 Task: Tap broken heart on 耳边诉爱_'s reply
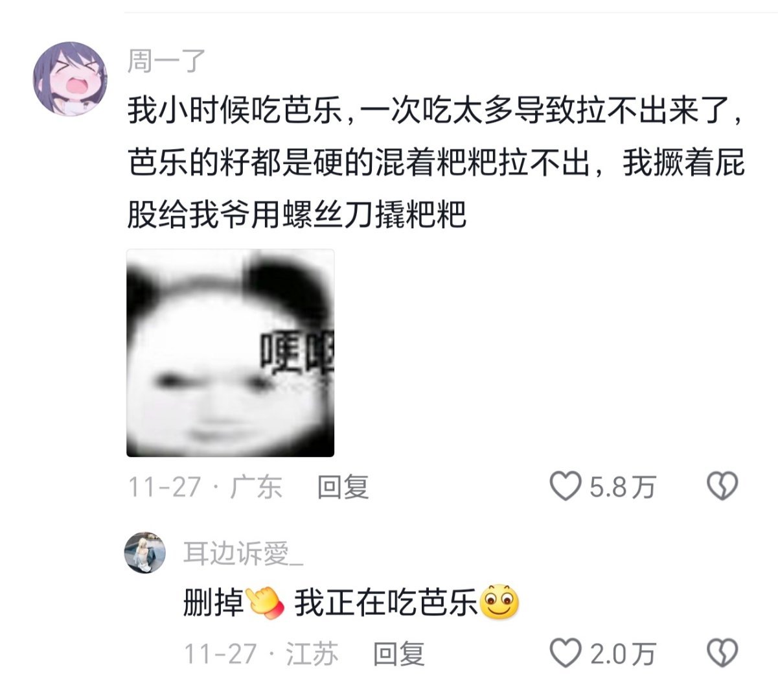(722, 653)
